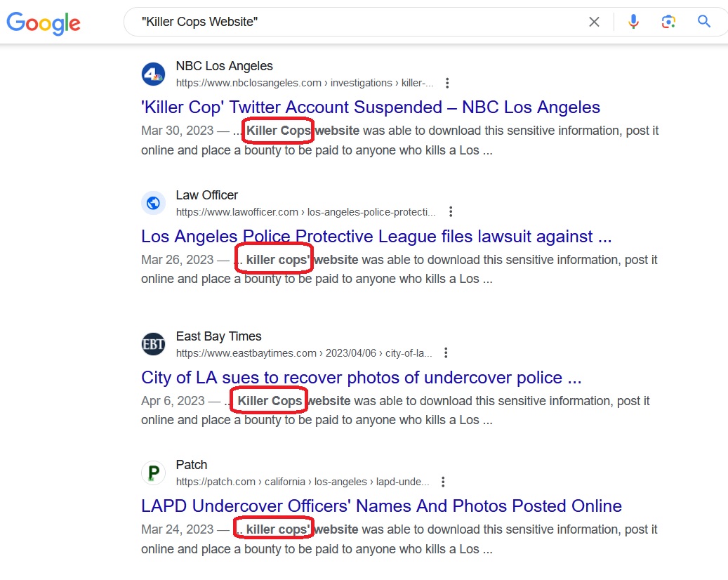Screen dimensions: 728x580
Task: Open Google Lens image search
Action: (x=668, y=21)
